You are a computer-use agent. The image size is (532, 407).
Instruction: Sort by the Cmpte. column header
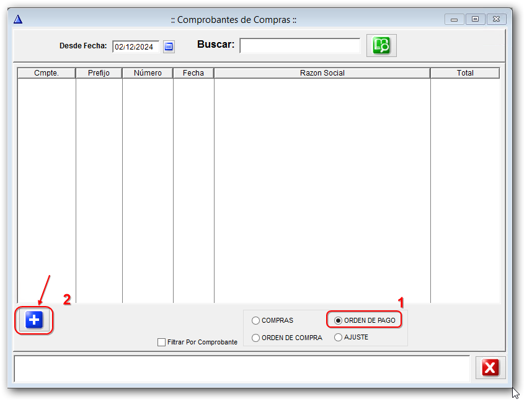coord(47,73)
